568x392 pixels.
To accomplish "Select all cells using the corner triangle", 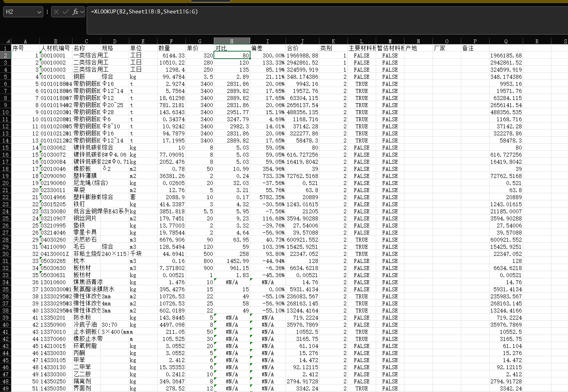I will pos(8,41).
